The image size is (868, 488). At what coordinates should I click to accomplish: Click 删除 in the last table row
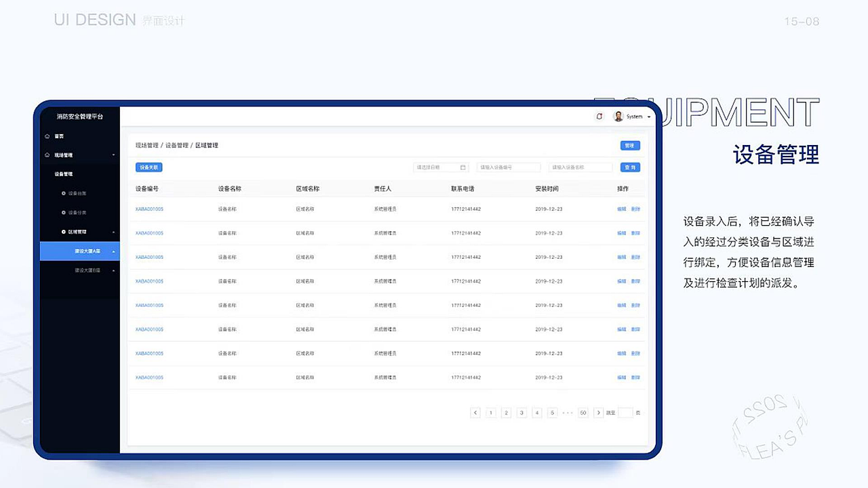click(x=635, y=378)
